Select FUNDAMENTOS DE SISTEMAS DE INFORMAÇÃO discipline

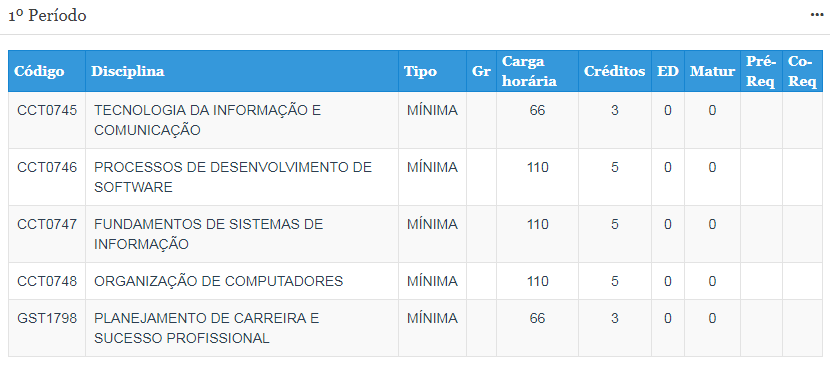[x=209, y=234]
